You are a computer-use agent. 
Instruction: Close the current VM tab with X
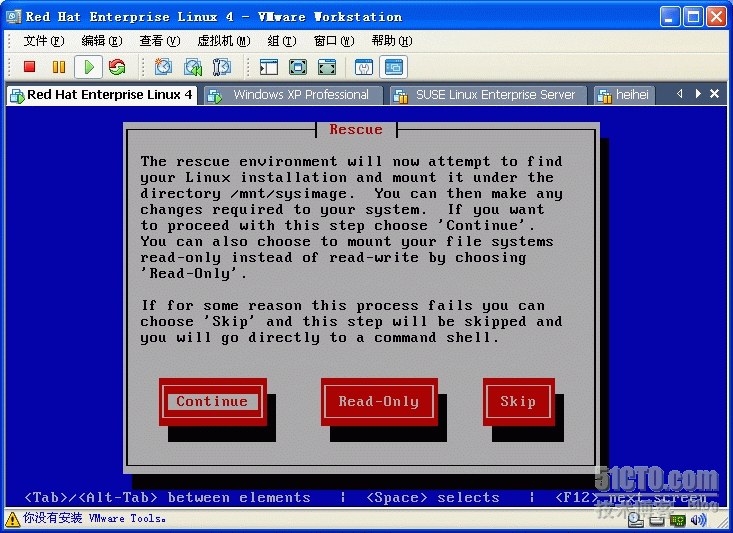(714, 94)
